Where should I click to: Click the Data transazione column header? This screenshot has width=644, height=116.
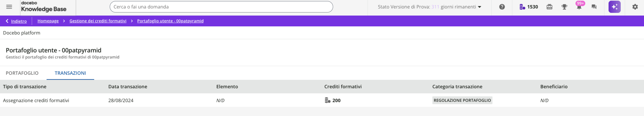(127, 86)
